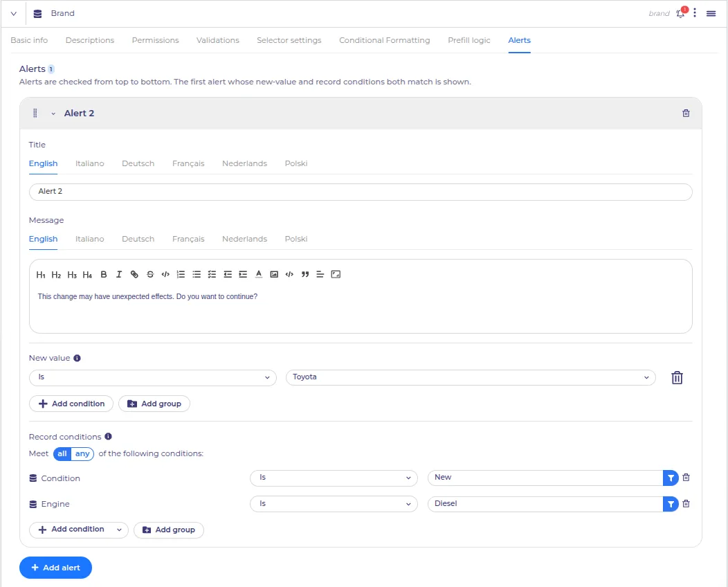728x587 pixels.
Task: Delete the Toyota new value condition
Action: (x=677, y=377)
